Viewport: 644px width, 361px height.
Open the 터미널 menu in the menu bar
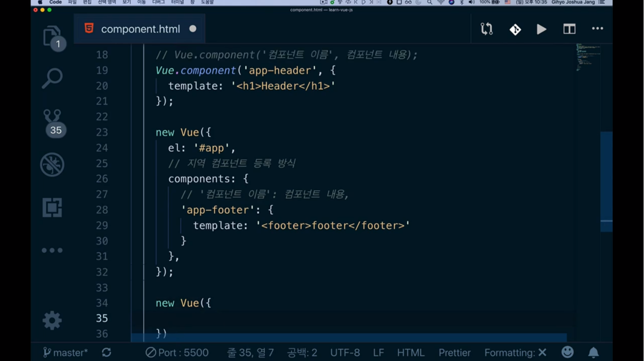(x=177, y=3)
